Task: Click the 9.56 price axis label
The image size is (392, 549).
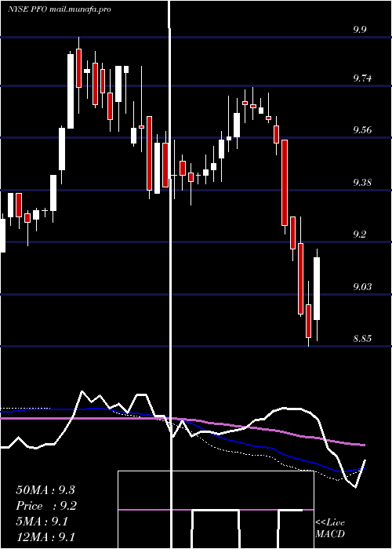Action: click(x=362, y=130)
